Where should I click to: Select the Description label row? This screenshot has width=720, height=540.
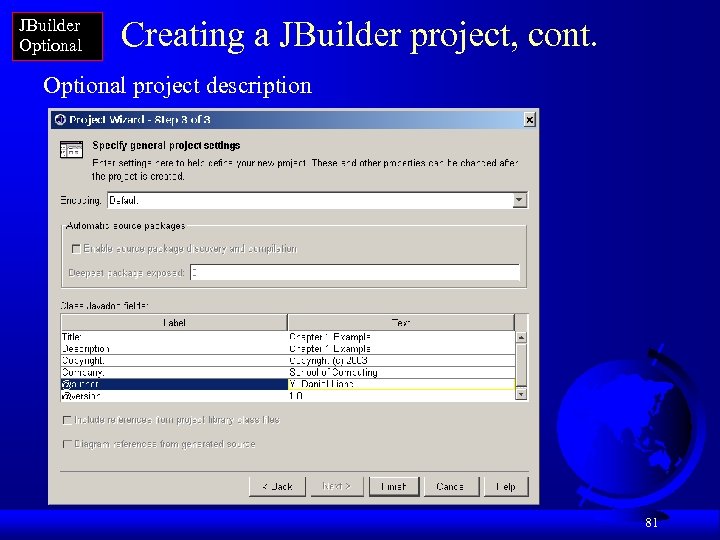(174, 349)
